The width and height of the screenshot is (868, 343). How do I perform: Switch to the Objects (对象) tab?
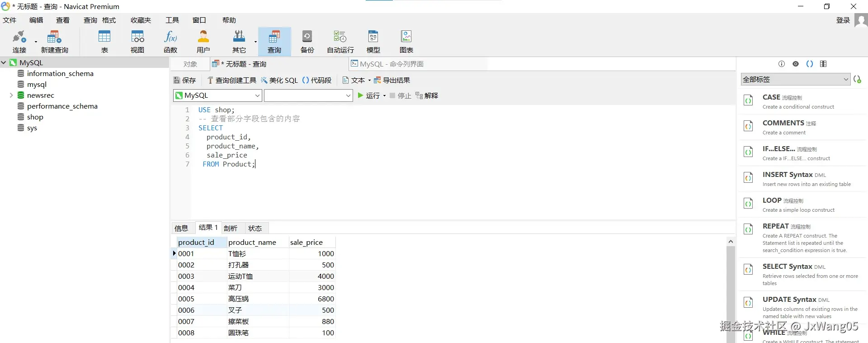(190, 64)
